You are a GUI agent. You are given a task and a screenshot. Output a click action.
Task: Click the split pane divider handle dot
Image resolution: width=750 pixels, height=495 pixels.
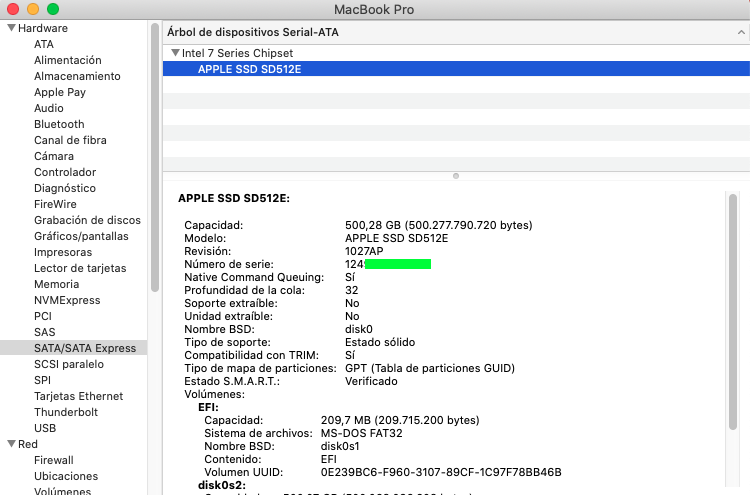tap(456, 176)
